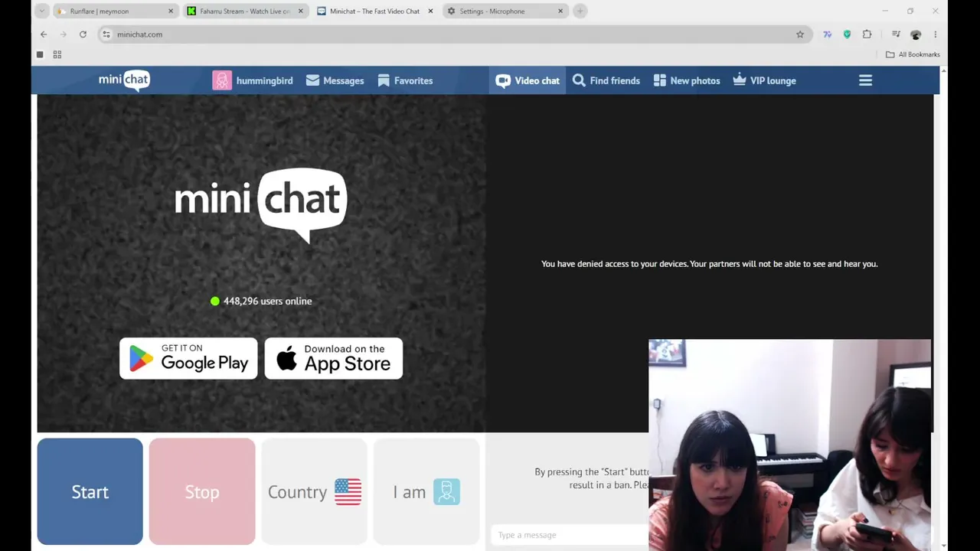Open the browser profile avatar
Viewport: 980px width, 551px height.
(x=916, y=34)
